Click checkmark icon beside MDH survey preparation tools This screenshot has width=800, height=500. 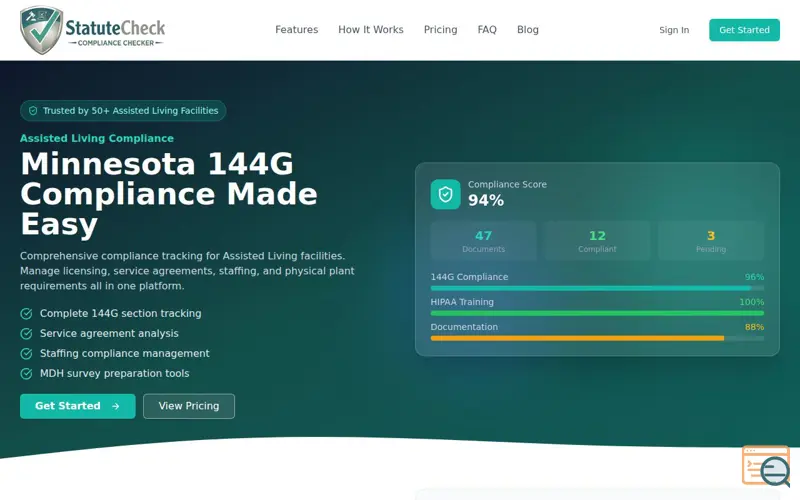pyautogui.click(x=26, y=373)
